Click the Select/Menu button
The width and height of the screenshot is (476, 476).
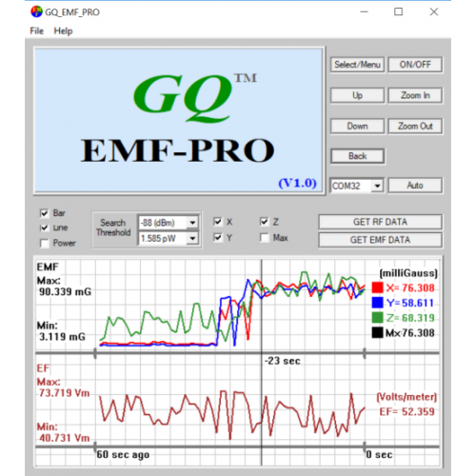pyautogui.click(x=357, y=65)
